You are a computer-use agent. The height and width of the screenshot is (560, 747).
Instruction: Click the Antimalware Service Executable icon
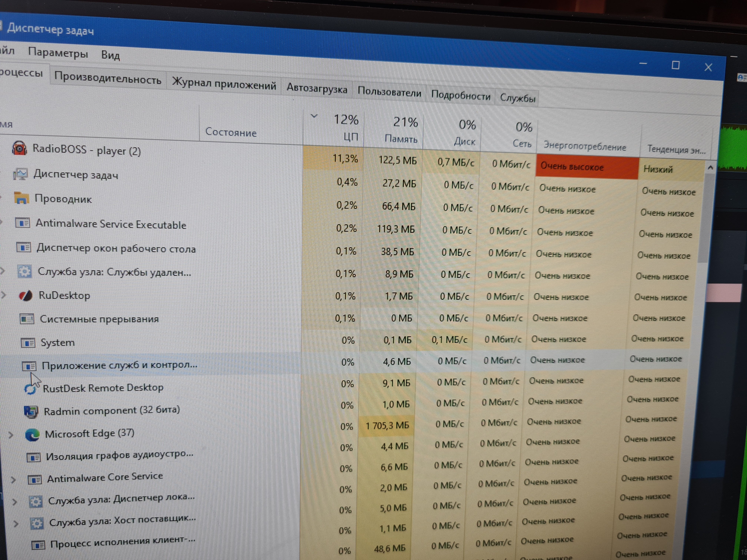(23, 223)
